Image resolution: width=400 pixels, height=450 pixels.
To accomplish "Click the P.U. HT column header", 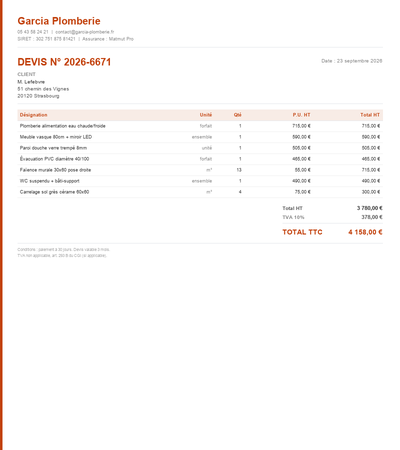I will [x=301, y=115].
